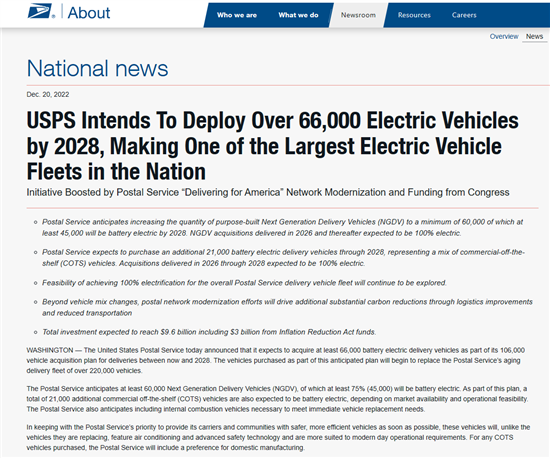Click the bullet about Next Generation Delivery Vehicles quantity
This screenshot has height=458, width=550.
pos(282,227)
